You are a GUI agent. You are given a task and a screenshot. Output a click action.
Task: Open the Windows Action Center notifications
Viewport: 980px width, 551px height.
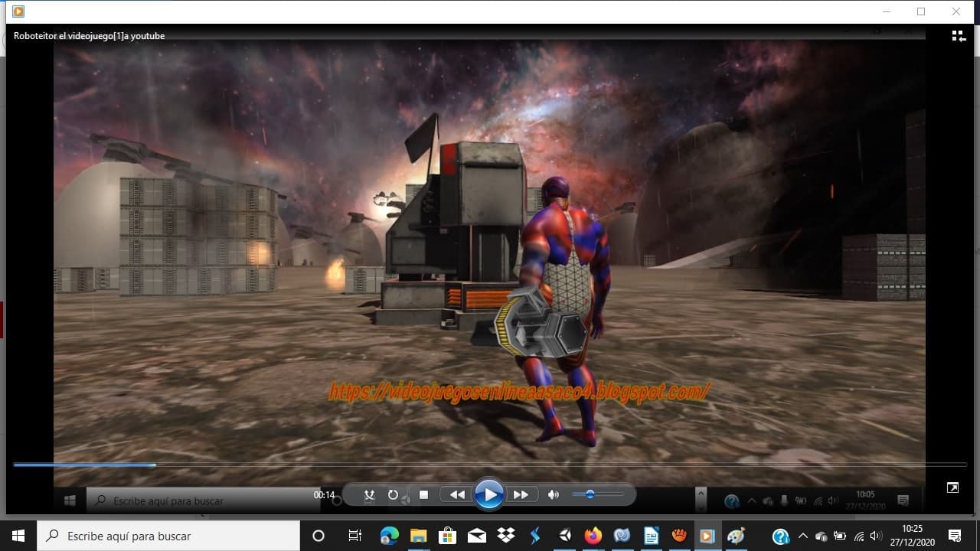pyautogui.click(x=955, y=536)
